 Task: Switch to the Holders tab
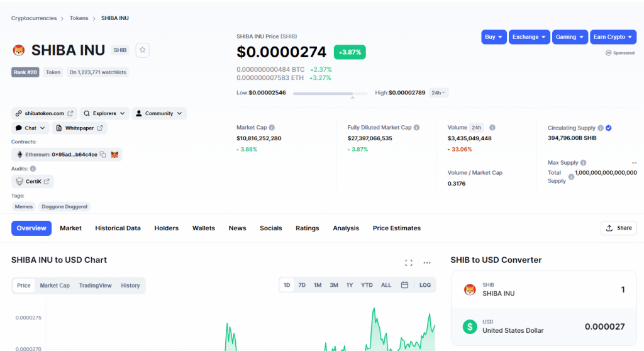point(166,228)
